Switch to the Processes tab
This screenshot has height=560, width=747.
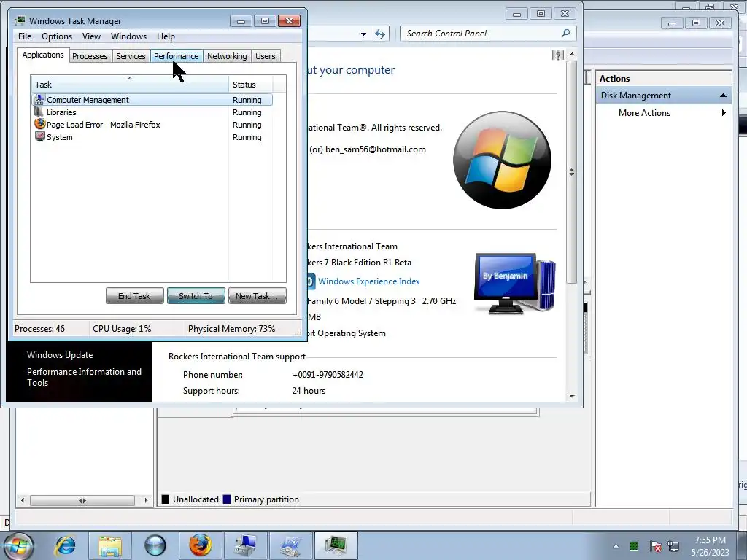[x=90, y=56]
